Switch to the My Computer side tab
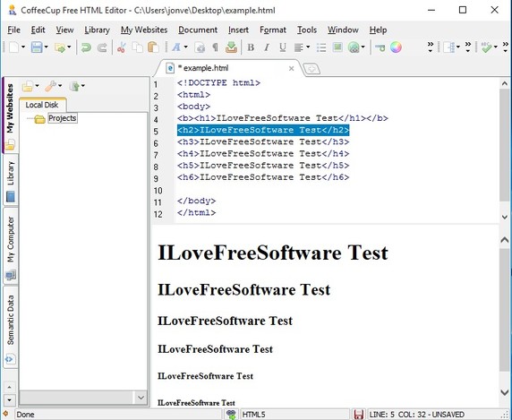Viewport: 512px width, 420px height. 11,245
